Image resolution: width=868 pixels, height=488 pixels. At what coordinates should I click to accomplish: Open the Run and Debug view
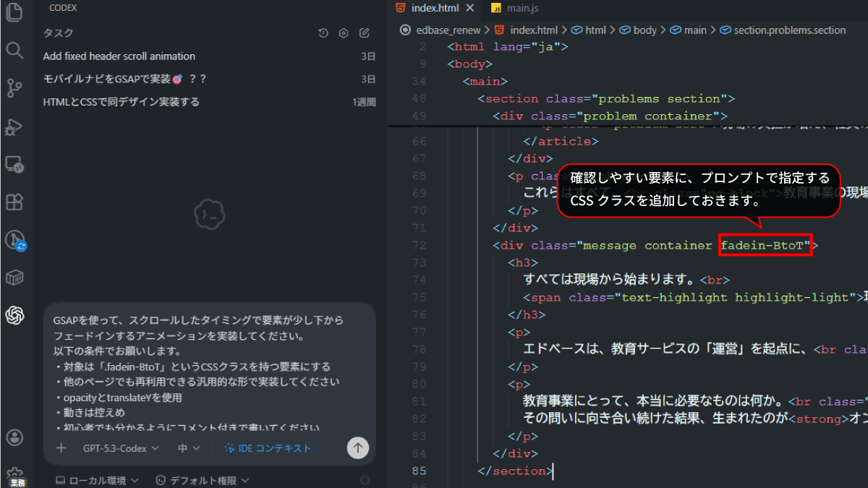coord(14,127)
